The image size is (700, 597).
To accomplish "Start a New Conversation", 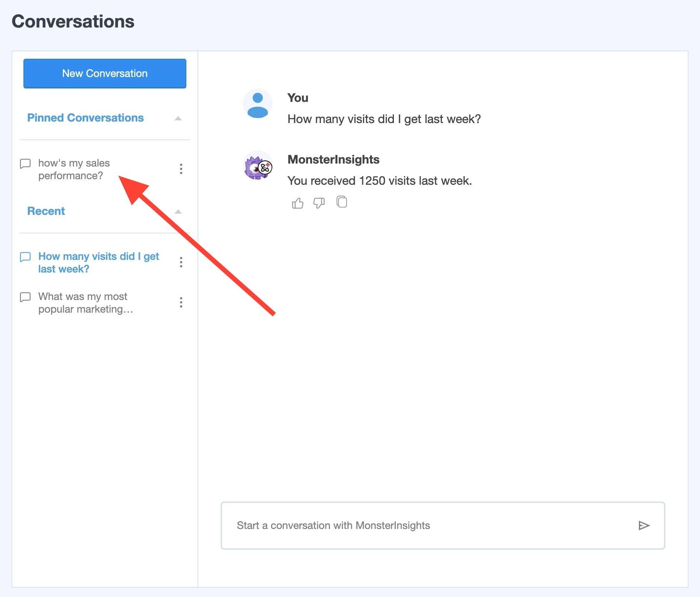I will (x=105, y=74).
